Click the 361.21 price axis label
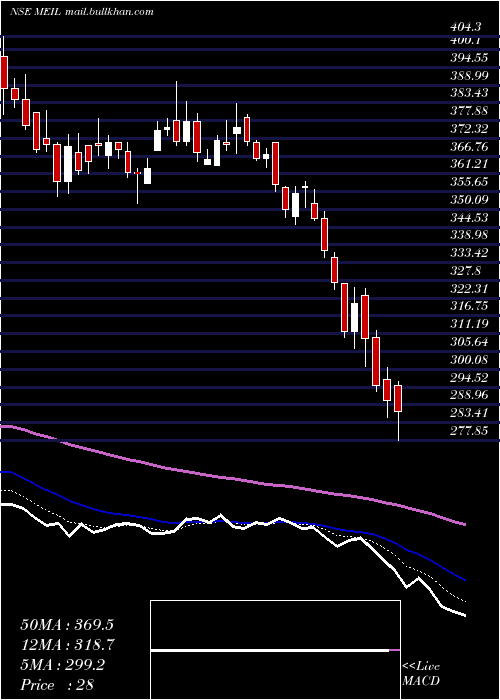This screenshot has width=500, height=700. [x=470, y=164]
